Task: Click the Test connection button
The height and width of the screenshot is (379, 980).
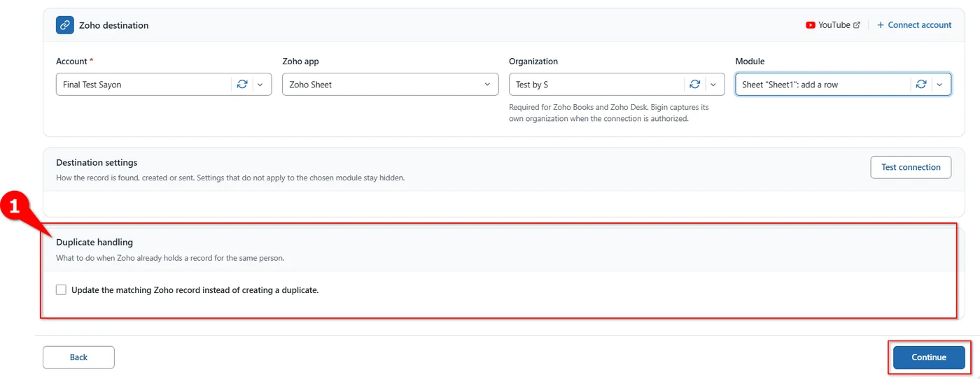Action: [x=911, y=167]
